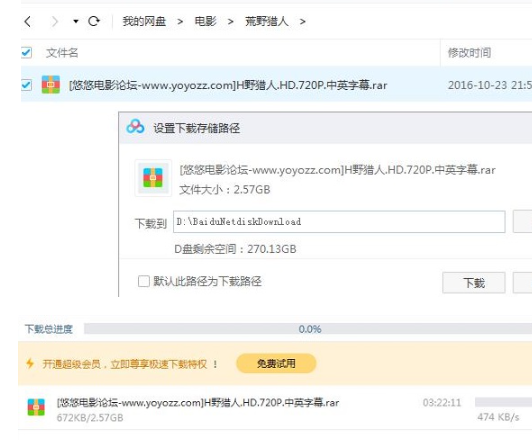Open the navigation history dropdown arrow
Viewport: 532px width, 440px height.
click(76, 22)
